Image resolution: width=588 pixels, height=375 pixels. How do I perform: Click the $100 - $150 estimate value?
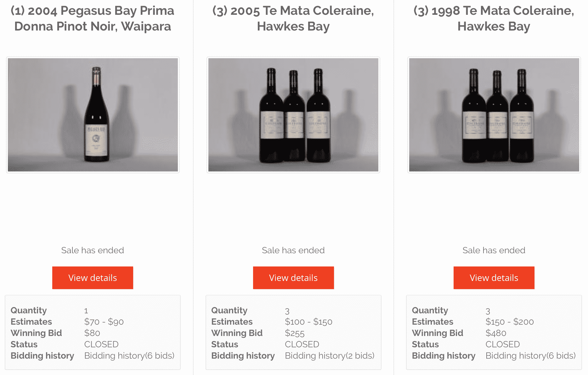point(308,322)
